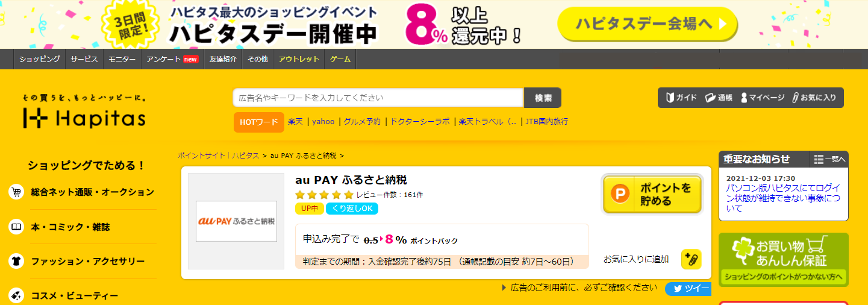The height and width of the screenshot is (305, 868).
Task: Click the shopping cart icon for 総合ネット通販
Action: click(x=16, y=192)
